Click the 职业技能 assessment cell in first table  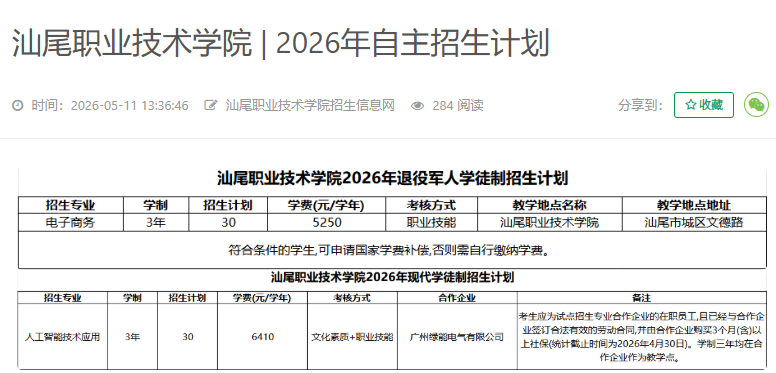(431, 223)
